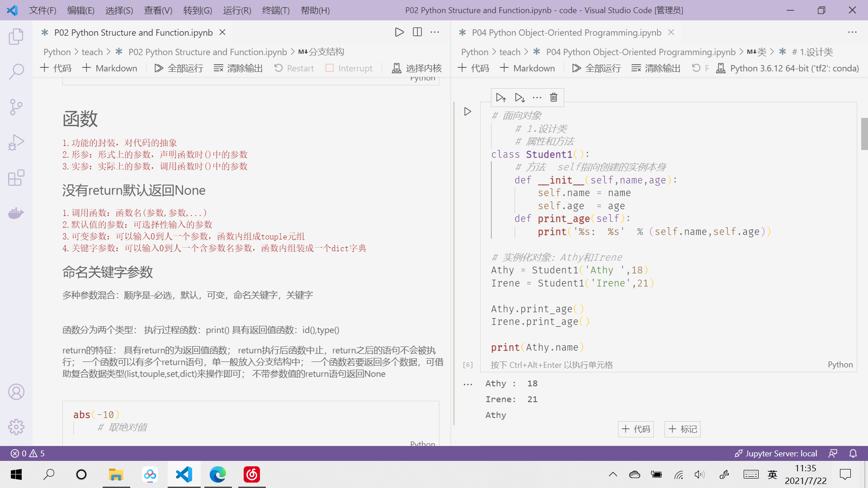Run the Student1 class cell

click(x=467, y=112)
